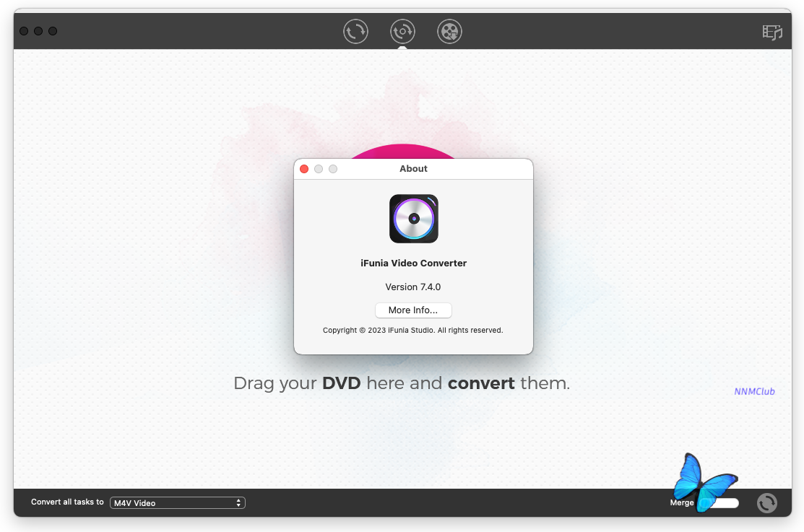804x532 pixels.
Task: Click the 'Convert all tasks to' label
Action: tap(67, 502)
